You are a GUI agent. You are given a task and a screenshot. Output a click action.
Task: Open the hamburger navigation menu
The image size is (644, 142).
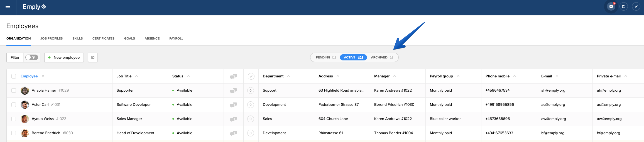[8, 6]
